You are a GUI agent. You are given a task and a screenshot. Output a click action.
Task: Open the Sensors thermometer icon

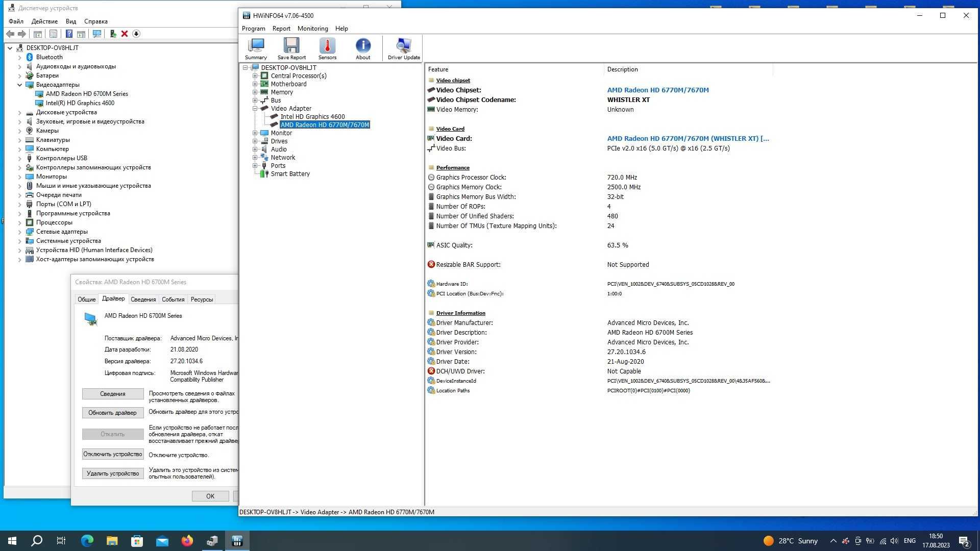[327, 49]
